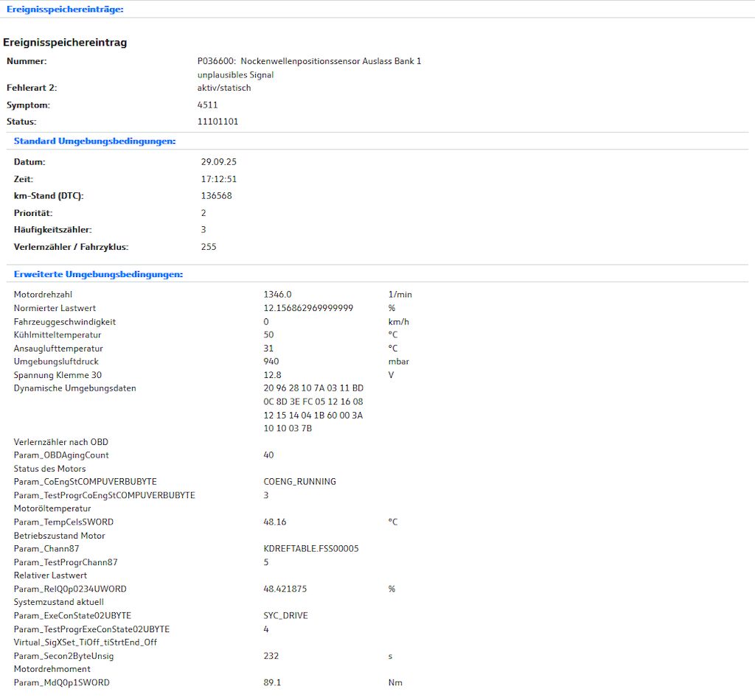Select the Status value 11101101
This screenshot has height=700, width=755.
218,122
